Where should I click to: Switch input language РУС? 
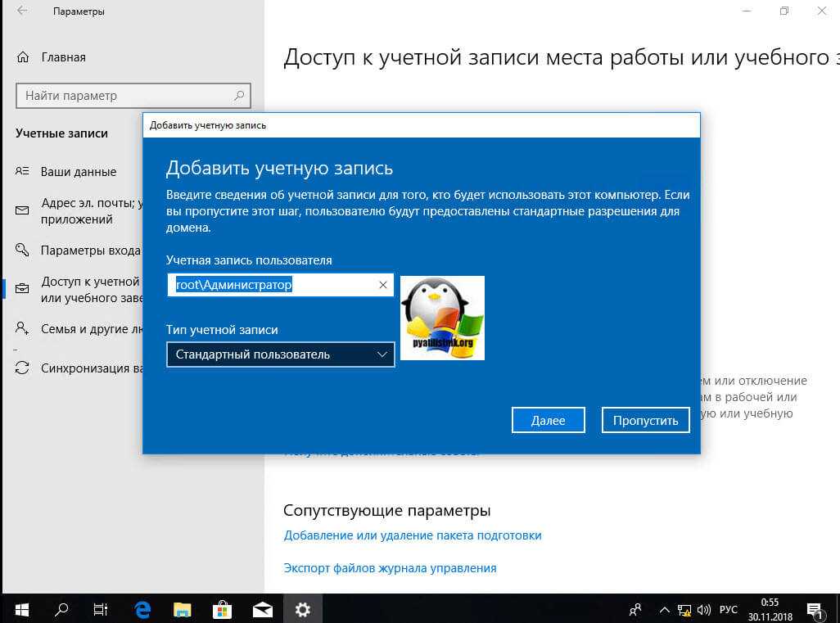coord(728,610)
